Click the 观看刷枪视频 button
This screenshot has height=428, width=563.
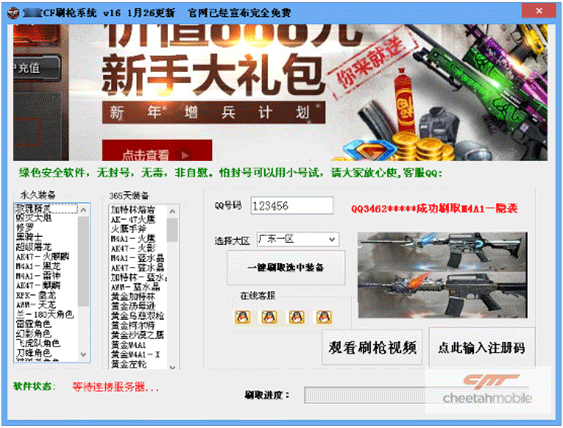point(372,347)
